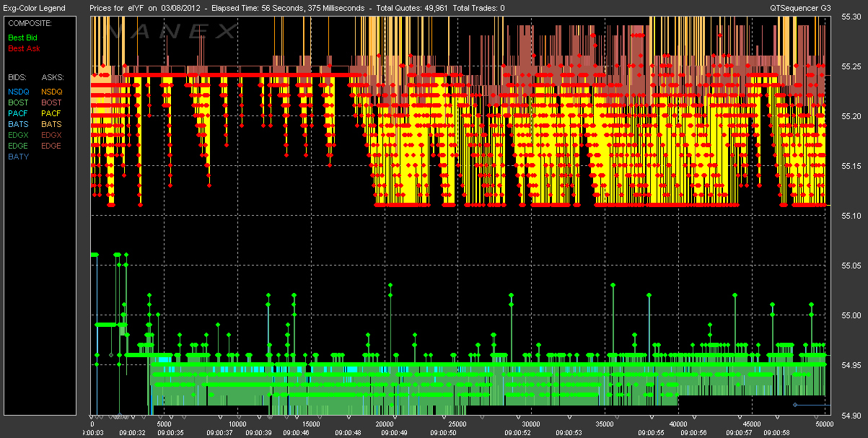
Task: Click the BATY legend entry
Action: [19, 157]
